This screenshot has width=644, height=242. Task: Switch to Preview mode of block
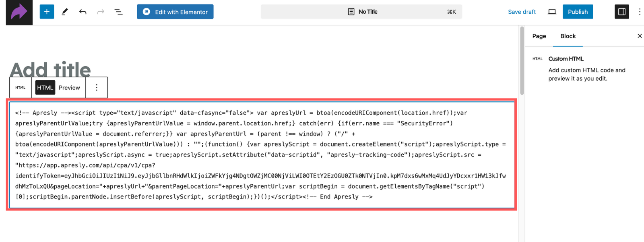(x=69, y=88)
